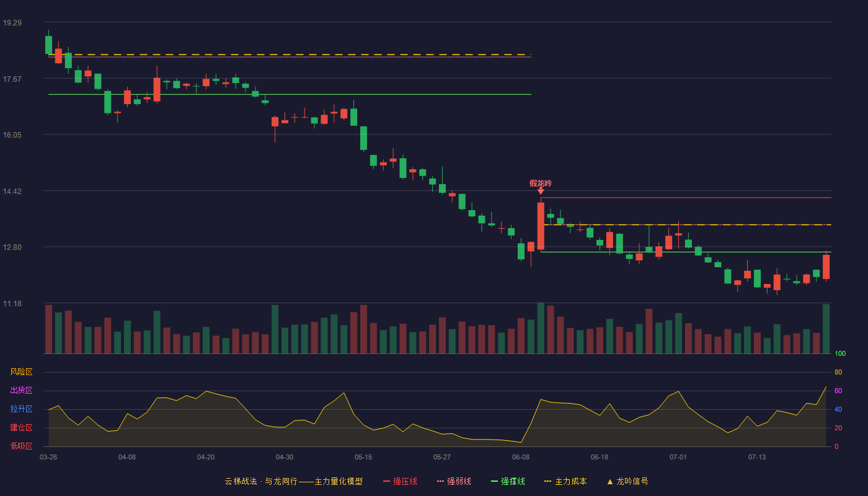
Task: Click the 假龙吟 arrow marker on chart
Action: tap(541, 192)
